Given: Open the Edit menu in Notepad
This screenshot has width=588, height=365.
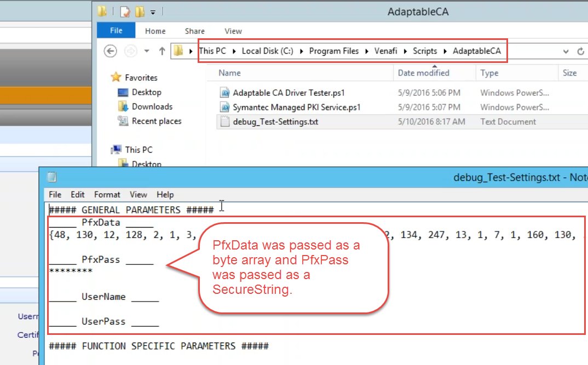Looking at the screenshot, I should (78, 194).
